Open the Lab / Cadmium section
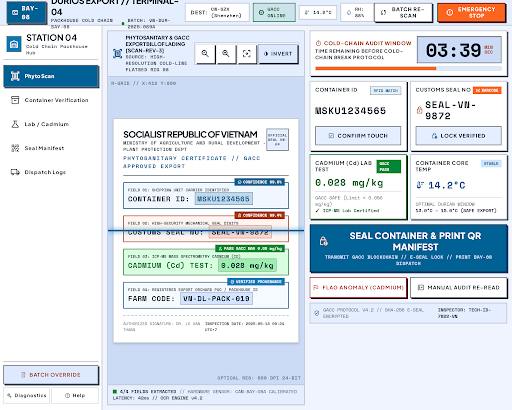The width and height of the screenshot is (512, 410). point(51,124)
